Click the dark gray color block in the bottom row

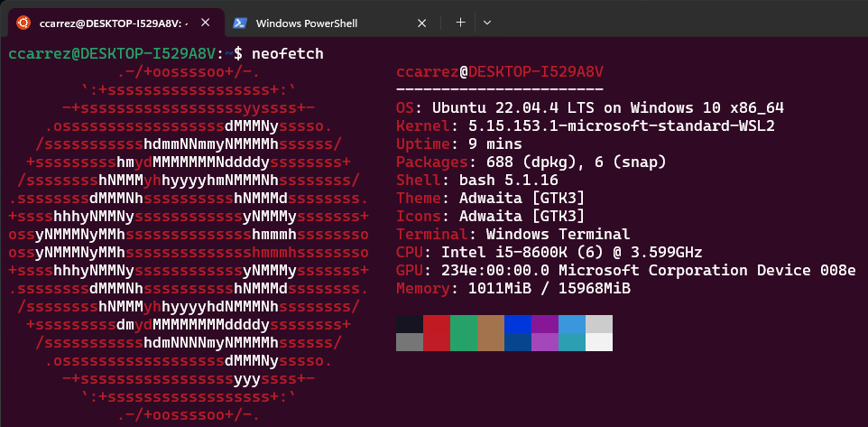(410, 342)
